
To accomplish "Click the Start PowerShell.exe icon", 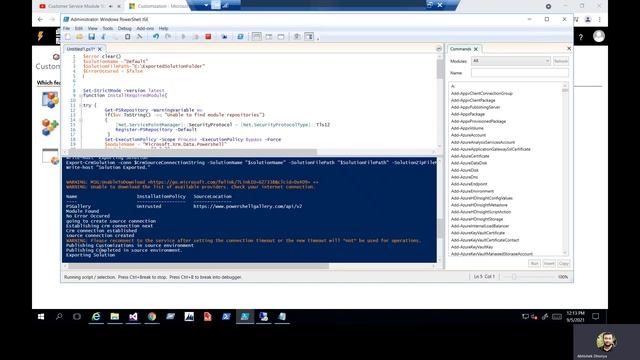I will pos(240,37).
